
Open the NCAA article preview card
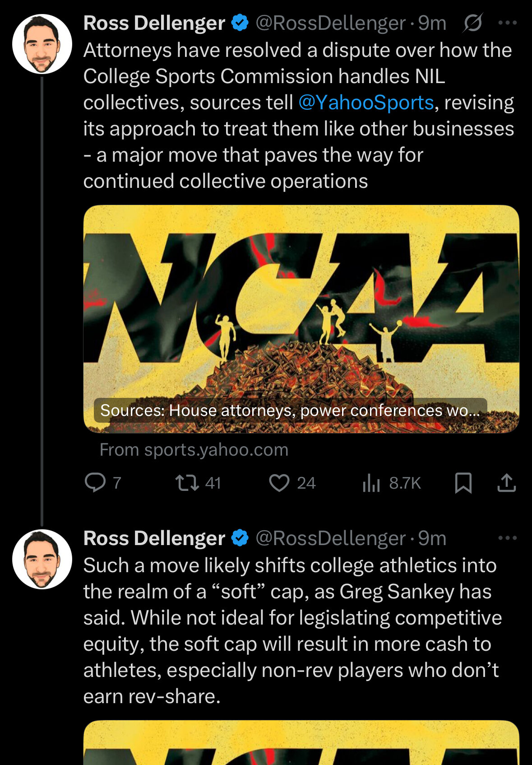coord(301,319)
